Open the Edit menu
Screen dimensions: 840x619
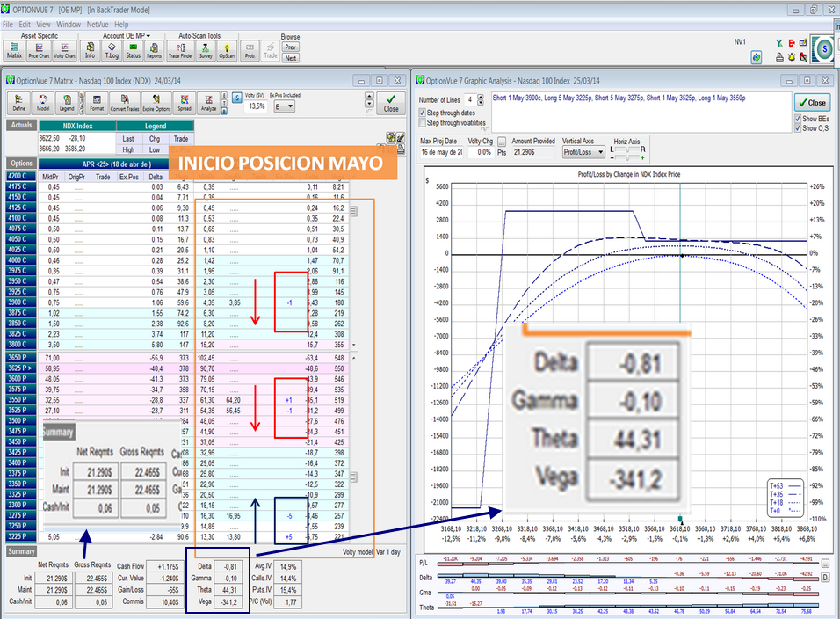[x=25, y=24]
